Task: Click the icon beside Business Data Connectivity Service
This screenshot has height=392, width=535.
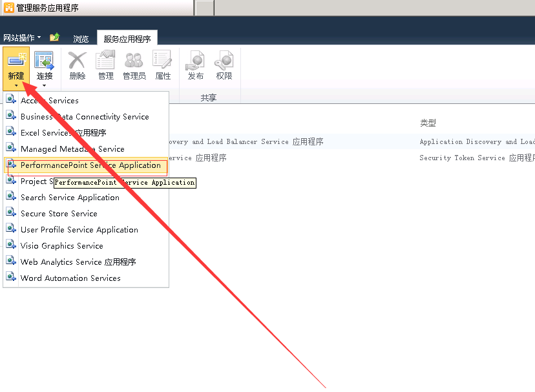Action: point(11,116)
